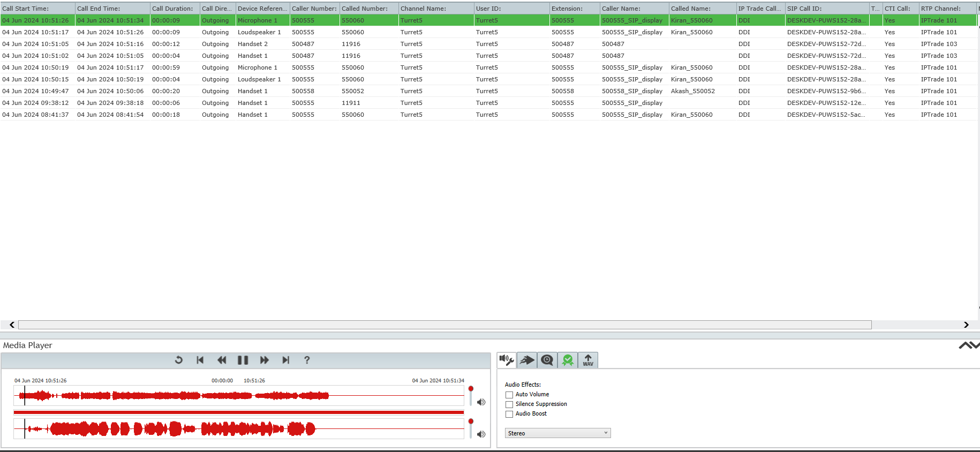Skip to the start of the recording

200,360
